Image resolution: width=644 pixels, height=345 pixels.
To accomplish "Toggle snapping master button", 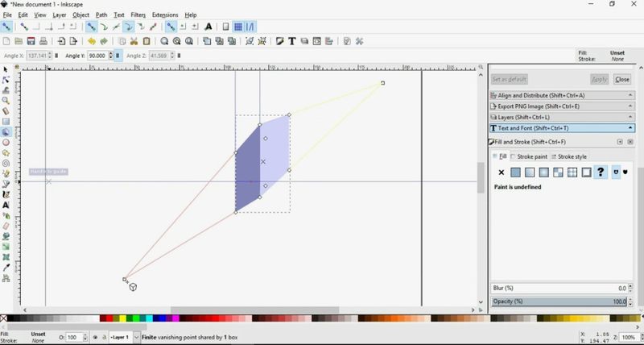I will point(6,27).
